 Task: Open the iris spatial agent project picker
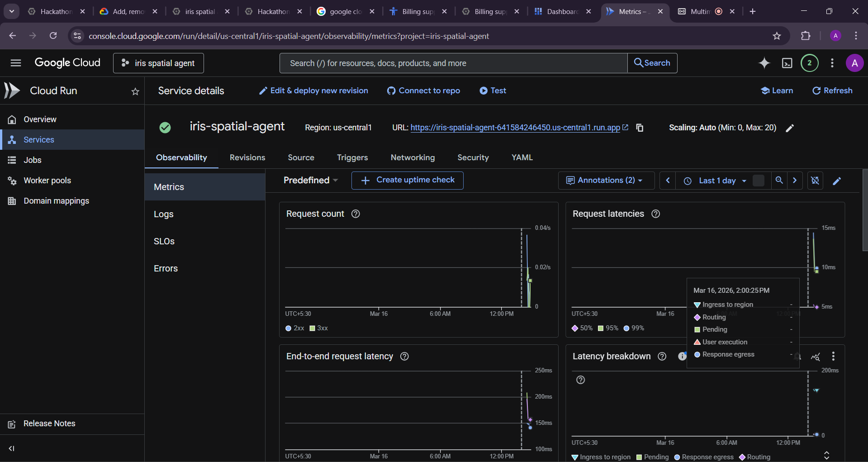coord(158,63)
